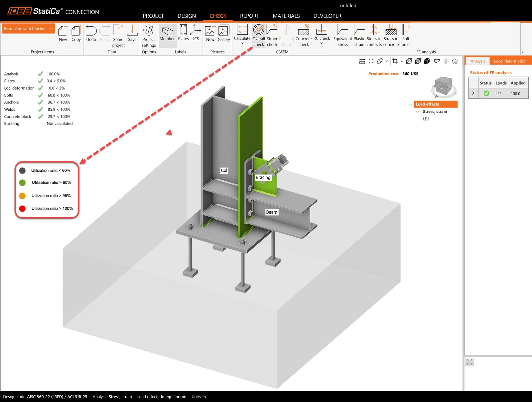This screenshot has width=532, height=402.
Task: Create a New picture
Action: [x=210, y=33]
